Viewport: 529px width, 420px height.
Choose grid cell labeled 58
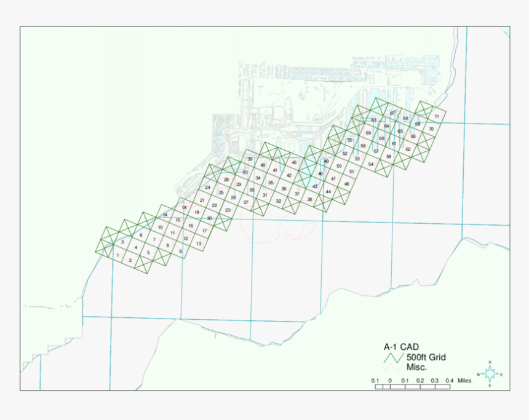pos(389,157)
